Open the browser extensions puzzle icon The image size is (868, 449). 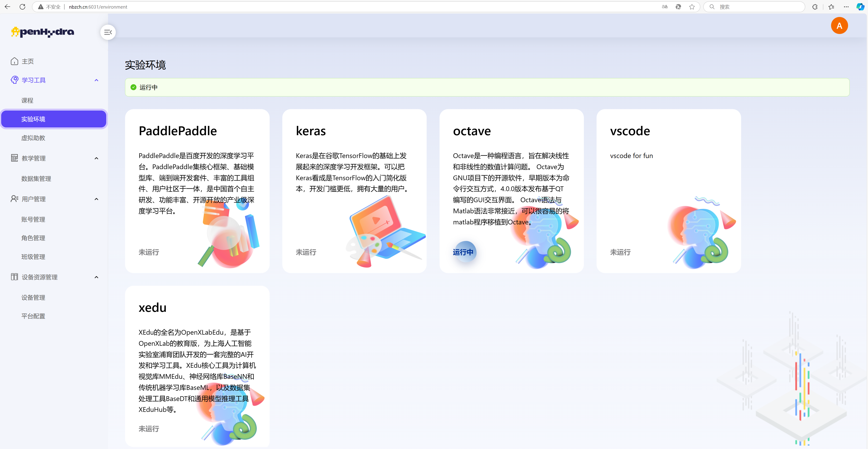coord(815,7)
